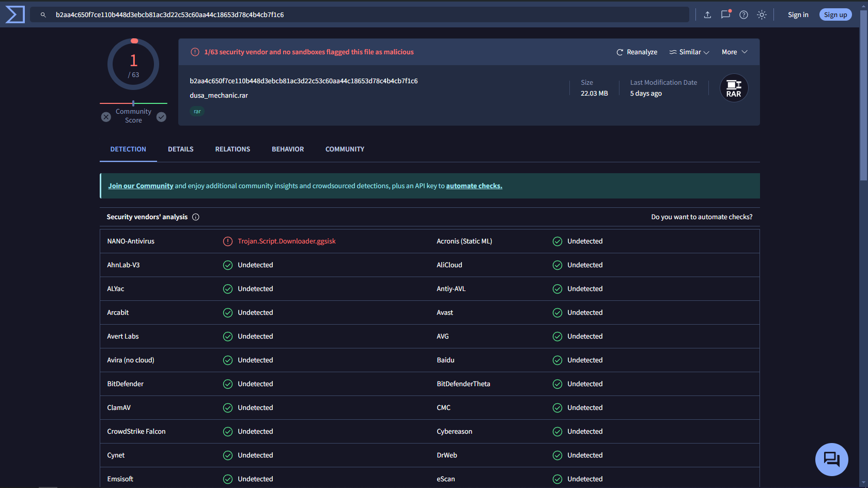This screenshot has height=488, width=868.
Task: Expand the Similar dropdown
Action: point(689,52)
